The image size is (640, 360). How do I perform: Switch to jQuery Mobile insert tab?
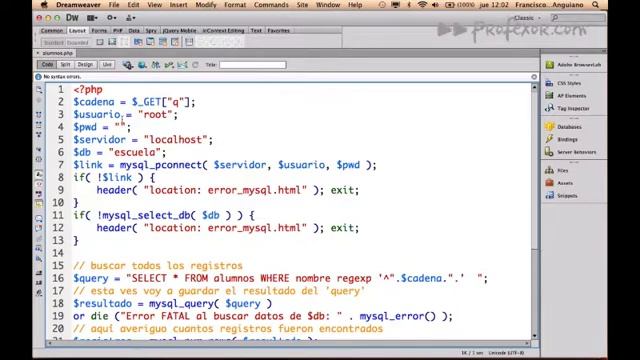180,31
